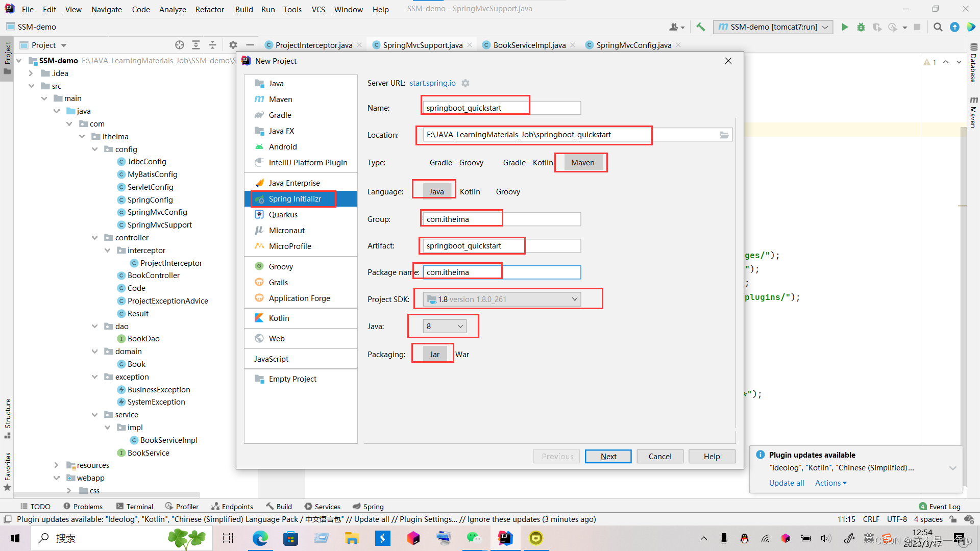Open the Project view selector dropdown
The width and height of the screenshot is (980, 551).
pyautogui.click(x=49, y=45)
